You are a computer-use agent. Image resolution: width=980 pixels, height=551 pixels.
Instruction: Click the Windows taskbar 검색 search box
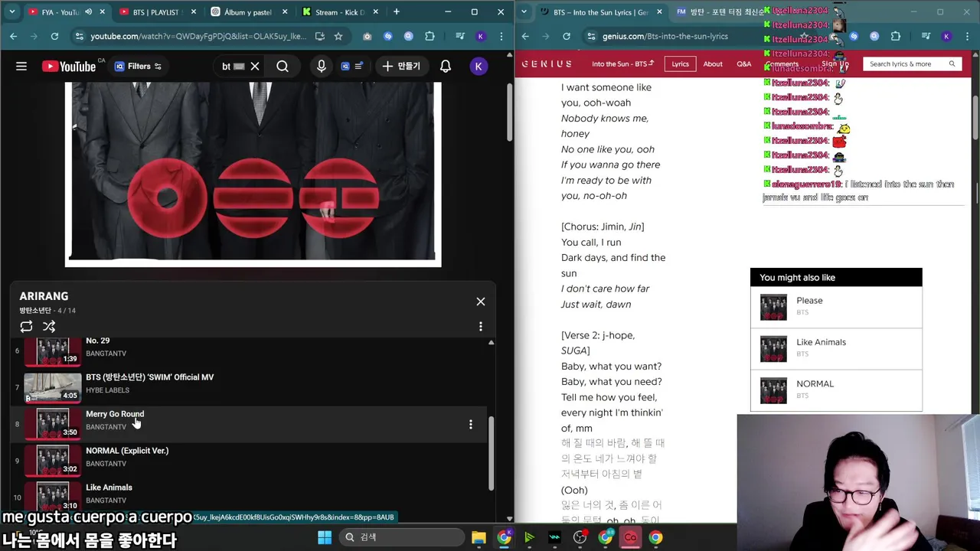click(400, 537)
